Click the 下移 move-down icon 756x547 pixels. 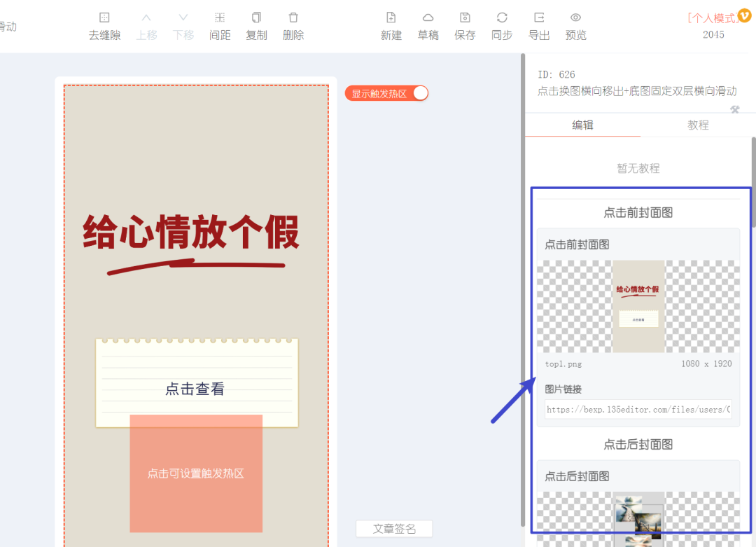coord(183,18)
